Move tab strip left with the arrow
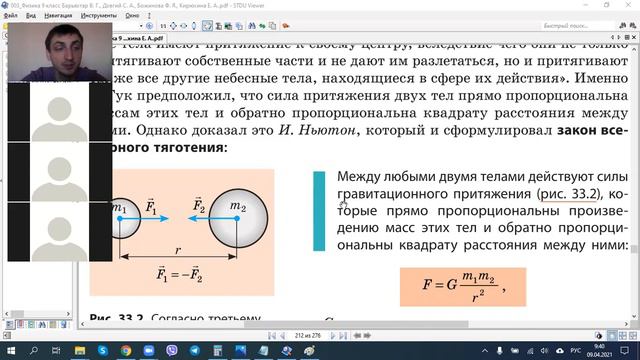 click(x=612, y=37)
